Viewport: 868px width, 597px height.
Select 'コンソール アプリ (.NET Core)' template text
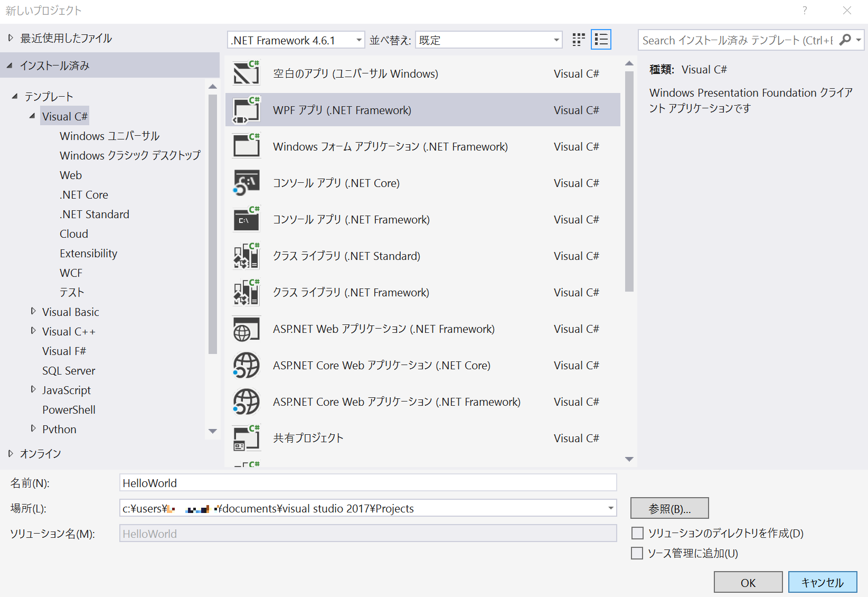click(x=336, y=183)
